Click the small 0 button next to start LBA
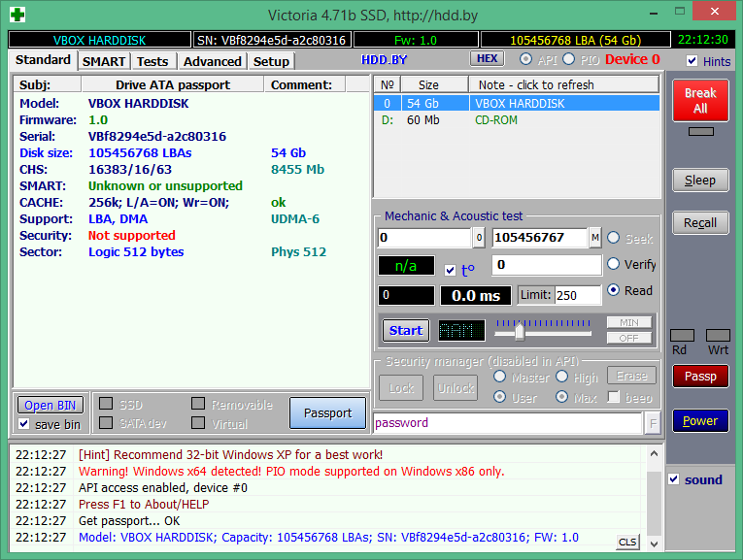This screenshot has width=743, height=560. pos(479,238)
